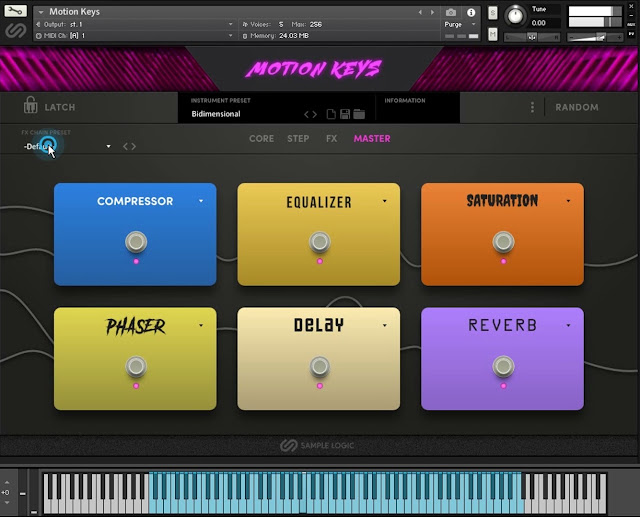This screenshot has width=640, height=517.
Task: Click the DELAY pedal title
Action: [x=319, y=325]
